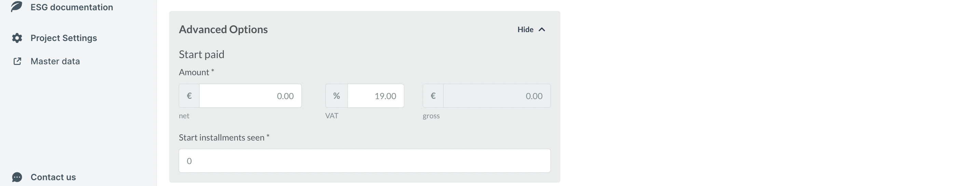Open Project Settings from the sidebar
This screenshot has height=186, width=980.
coord(64,38)
